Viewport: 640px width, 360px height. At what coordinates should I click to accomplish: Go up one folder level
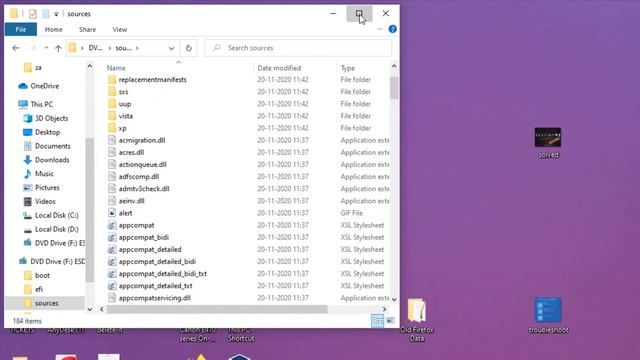(x=58, y=48)
